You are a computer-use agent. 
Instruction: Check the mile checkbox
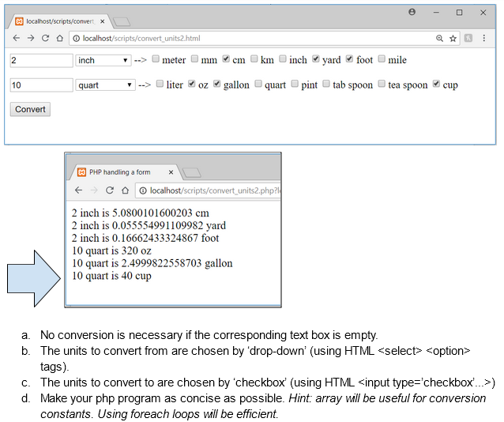click(382, 58)
